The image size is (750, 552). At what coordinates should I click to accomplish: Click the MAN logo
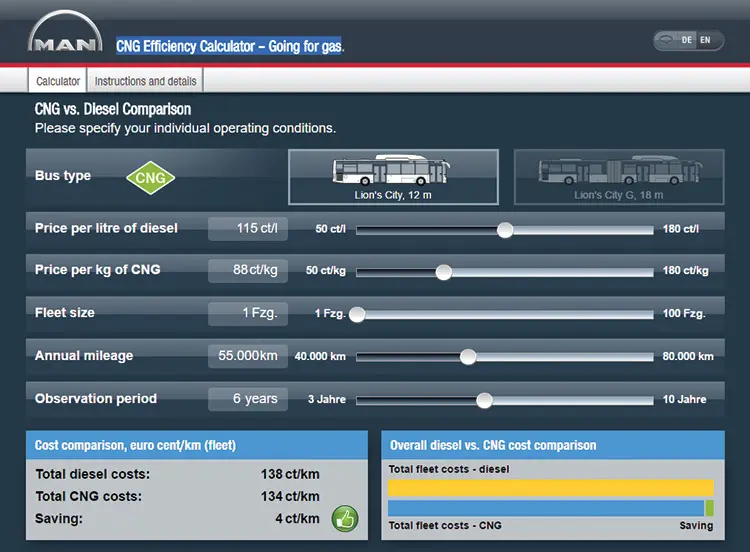(x=65, y=31)
